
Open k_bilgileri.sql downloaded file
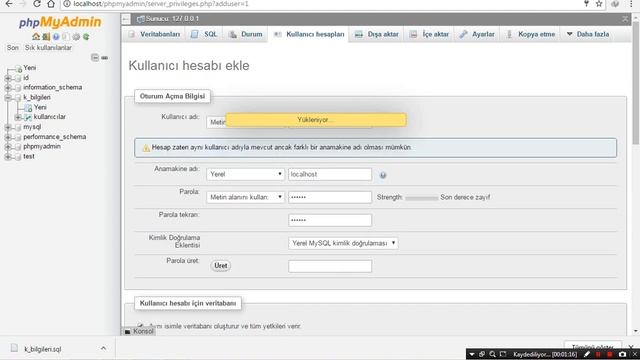[43, 349]
